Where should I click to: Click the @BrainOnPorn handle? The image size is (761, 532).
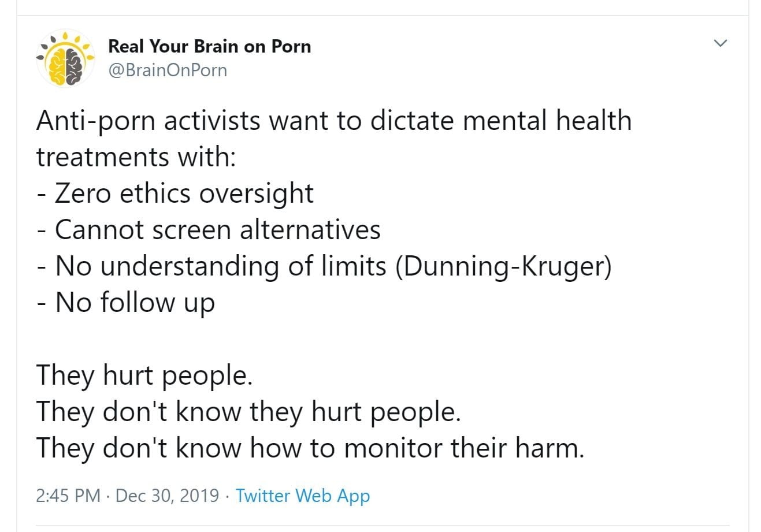168,70
